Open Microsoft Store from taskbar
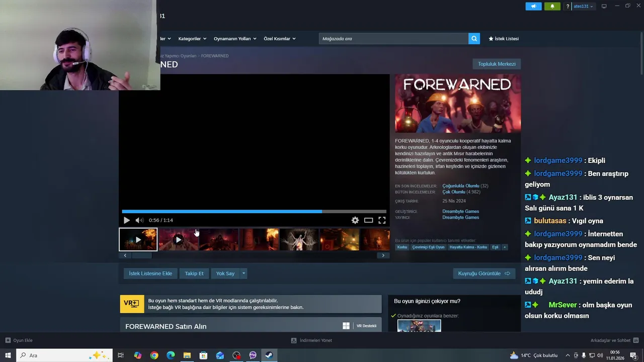The width and height of the screenshot is (644, 362). tap(203, 355)
